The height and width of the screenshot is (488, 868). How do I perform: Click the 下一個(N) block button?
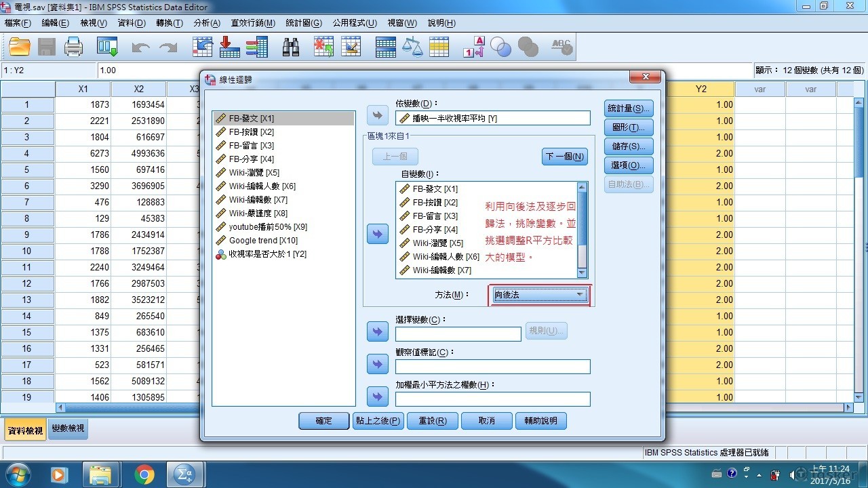click(564, 157)
